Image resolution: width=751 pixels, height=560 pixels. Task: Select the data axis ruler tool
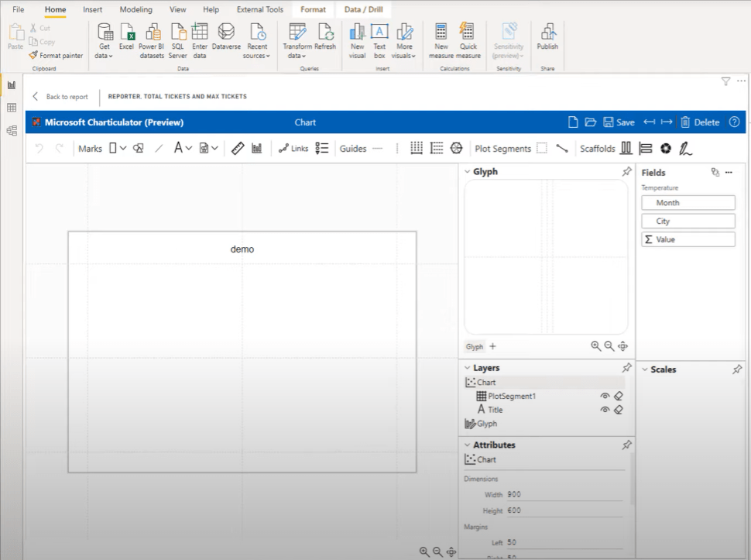(x=238, y=149)
